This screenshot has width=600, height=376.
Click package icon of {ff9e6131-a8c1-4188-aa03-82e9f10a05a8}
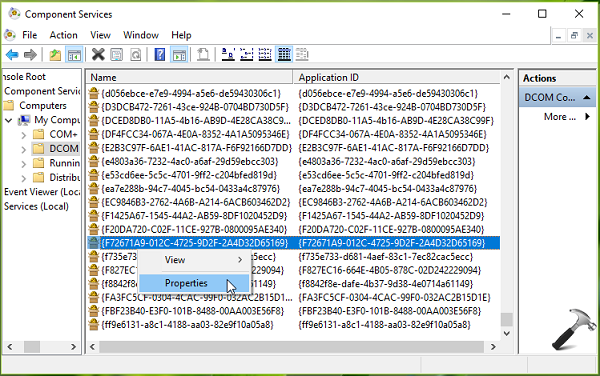[x=93, y=325]
